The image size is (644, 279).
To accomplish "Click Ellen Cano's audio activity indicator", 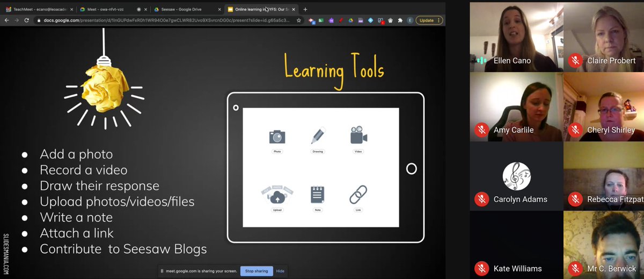I will click(x=482, y=60).
